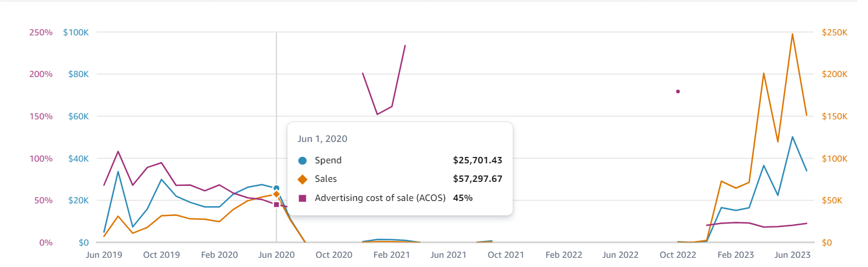Click the highest peak of the orange Sales line
Viewport: 868px width, 267px height.
point(792,34)
